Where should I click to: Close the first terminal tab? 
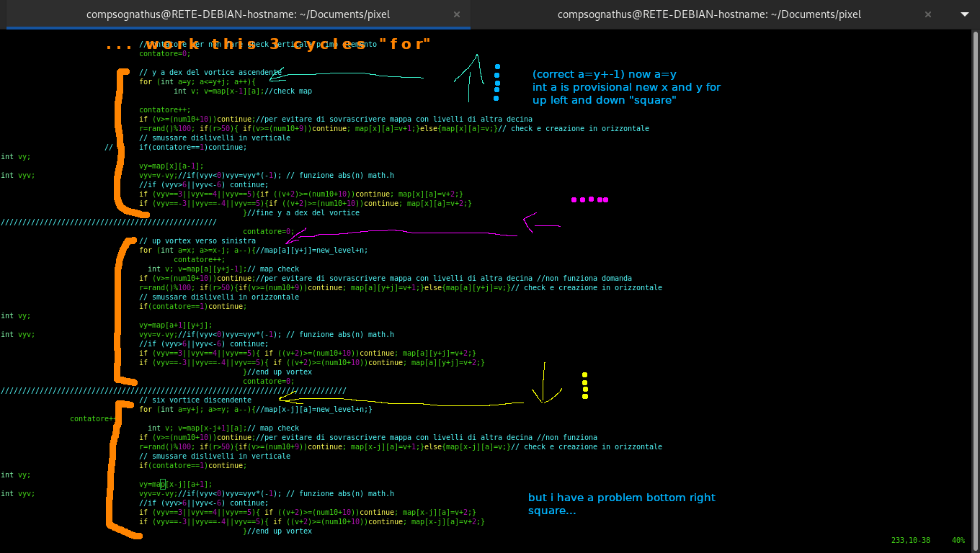pyautogui.click(x=457, y=14)
